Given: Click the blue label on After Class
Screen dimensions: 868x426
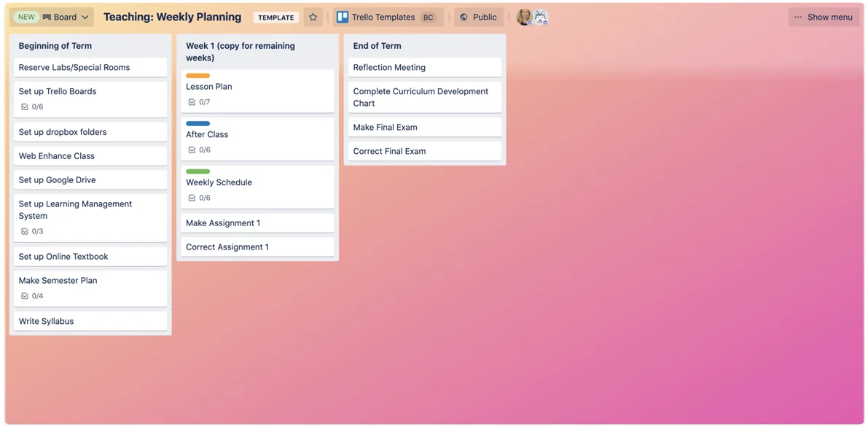Looking at the screenshot, I should (x=198, y=123).
